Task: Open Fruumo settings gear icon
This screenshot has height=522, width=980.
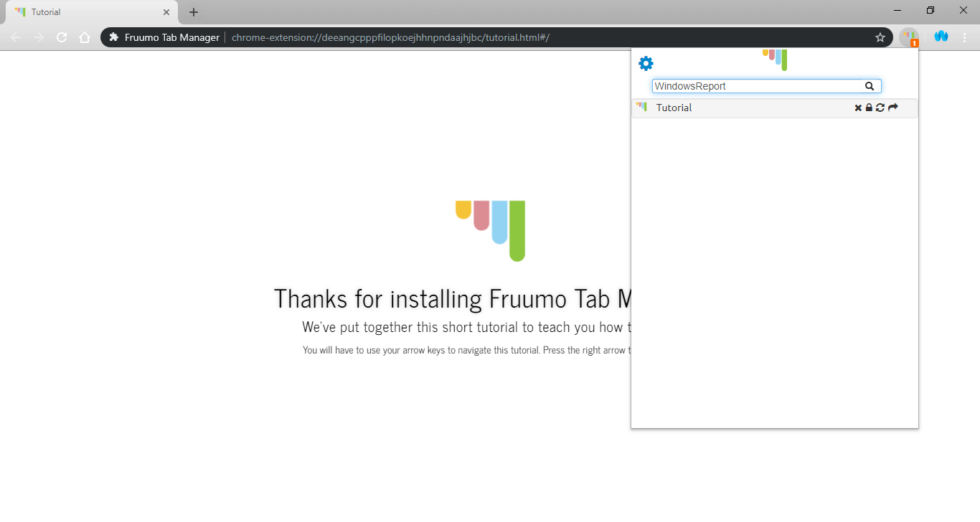Action: point(646,64)
